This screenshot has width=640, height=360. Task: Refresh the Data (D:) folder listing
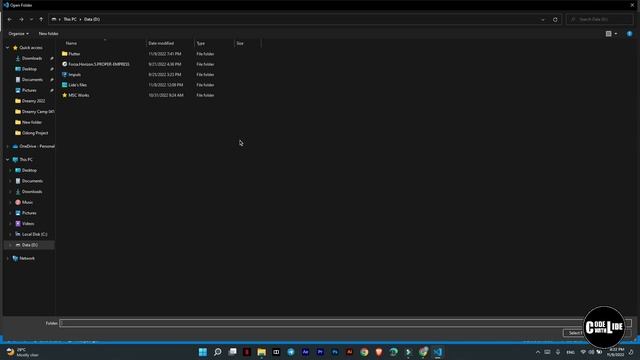coord(555,19)
